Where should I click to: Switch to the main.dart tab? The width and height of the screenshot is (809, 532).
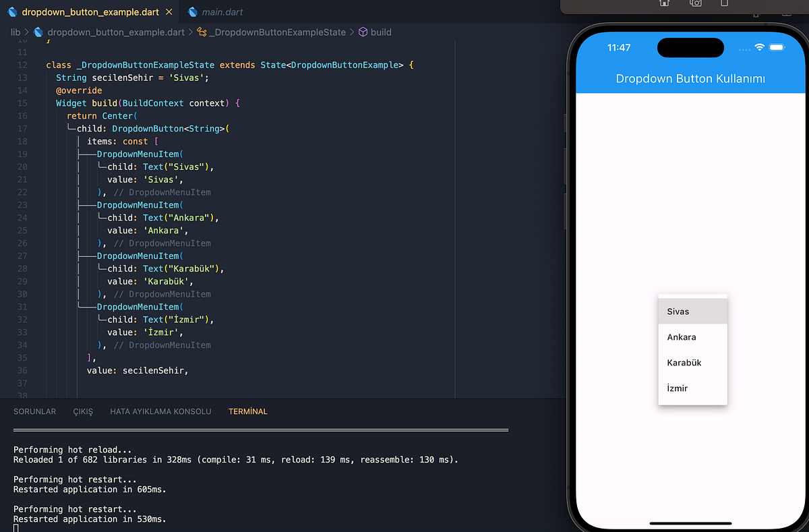220,11
